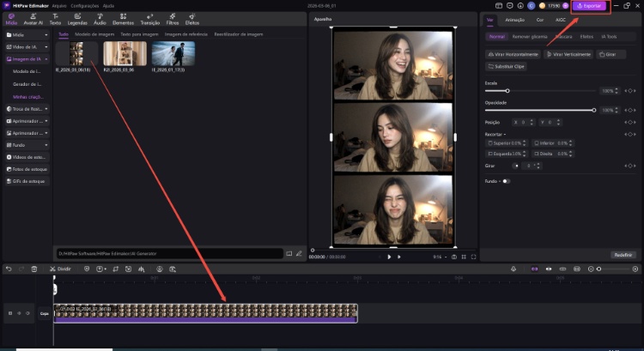The height and width of the screenshot is (351, 644).
Task: Open the Arquivo menu
Action: [x=59, y=6]
